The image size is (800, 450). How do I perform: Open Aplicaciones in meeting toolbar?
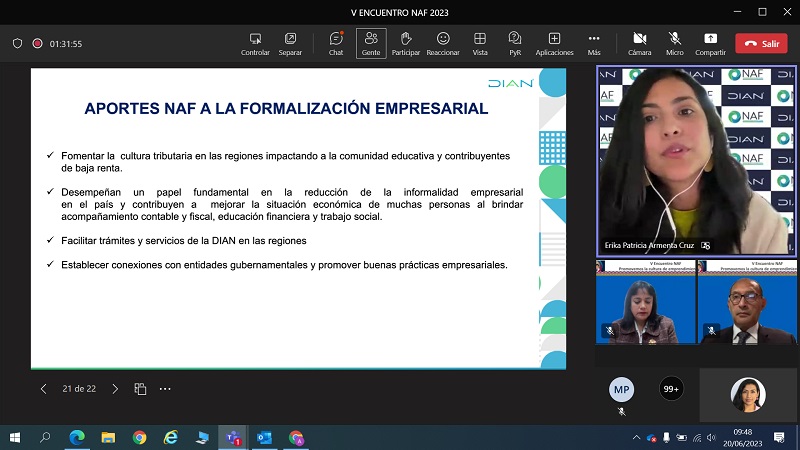(554, 44)
